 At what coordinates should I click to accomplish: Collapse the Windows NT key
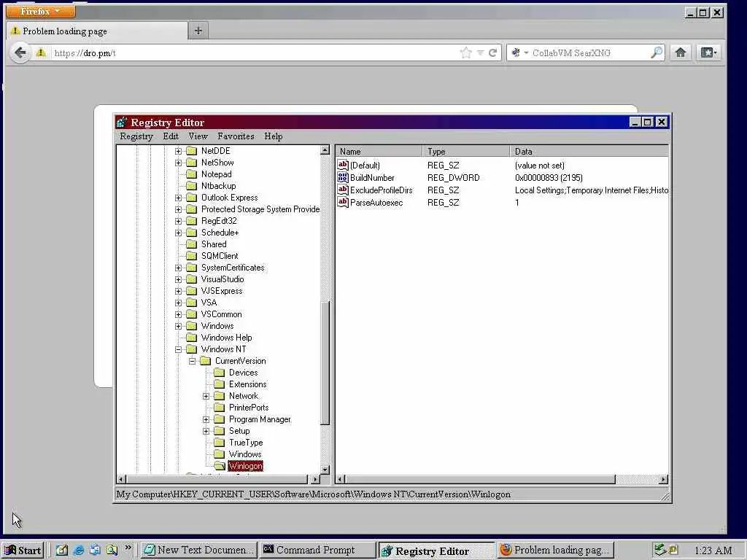click(178, 349)
